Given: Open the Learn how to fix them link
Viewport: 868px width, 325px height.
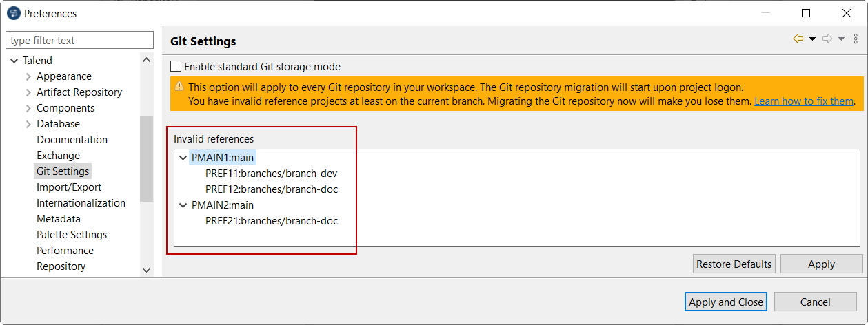Looking at the screenshot, I should [804, 101].
